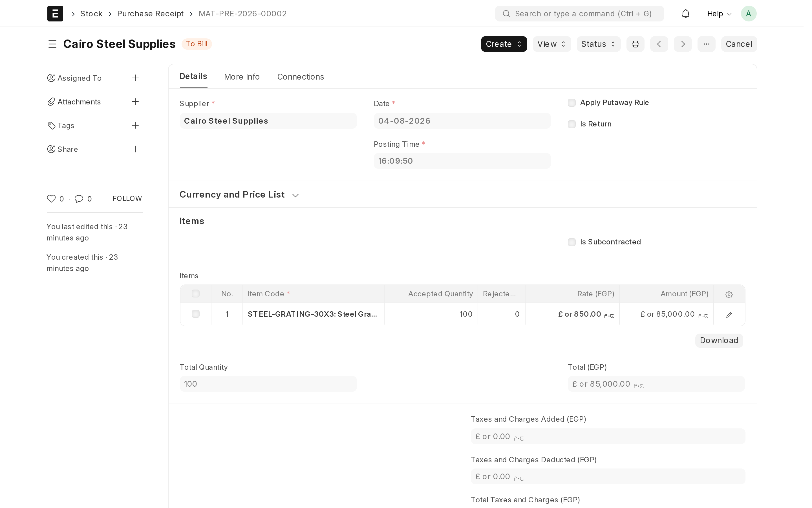
Task: Click the Supplier field Cairo Steel Supplies
Action: 268,121
